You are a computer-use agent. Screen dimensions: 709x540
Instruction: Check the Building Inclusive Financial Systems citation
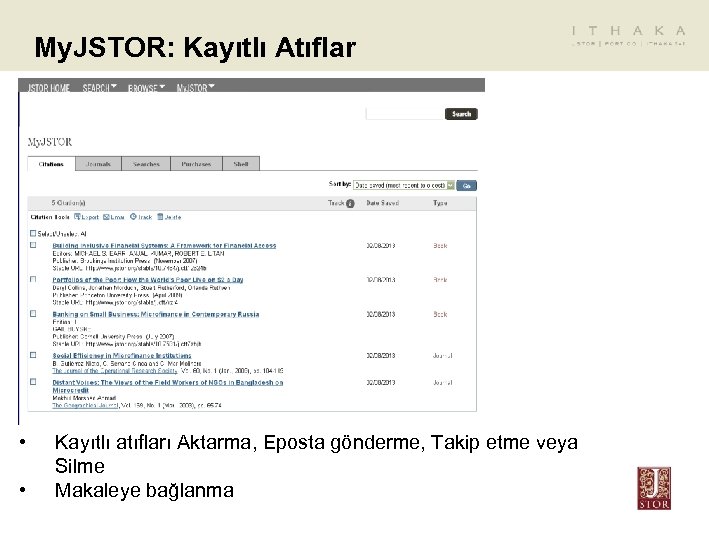point(33,245)
